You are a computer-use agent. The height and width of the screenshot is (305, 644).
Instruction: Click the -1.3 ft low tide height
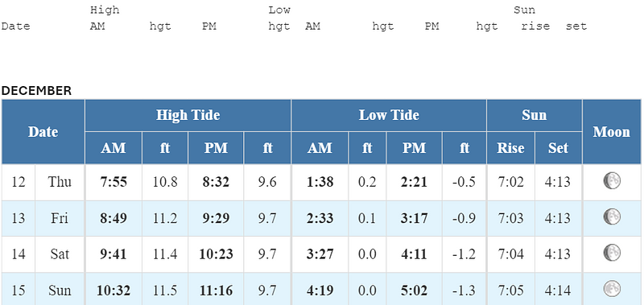tap(464, 291)
